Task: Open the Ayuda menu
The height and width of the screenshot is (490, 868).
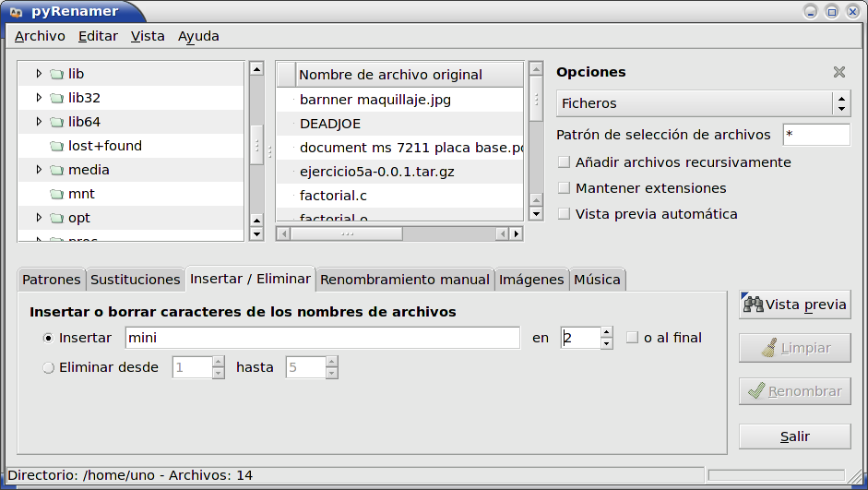Action: 198,36
